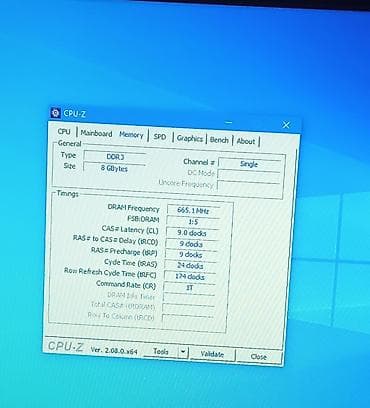Image resolution: width=370 pixels, height=408 pixels.
Task: Click the CPU-Z title bar text
Action: [75, 114]
